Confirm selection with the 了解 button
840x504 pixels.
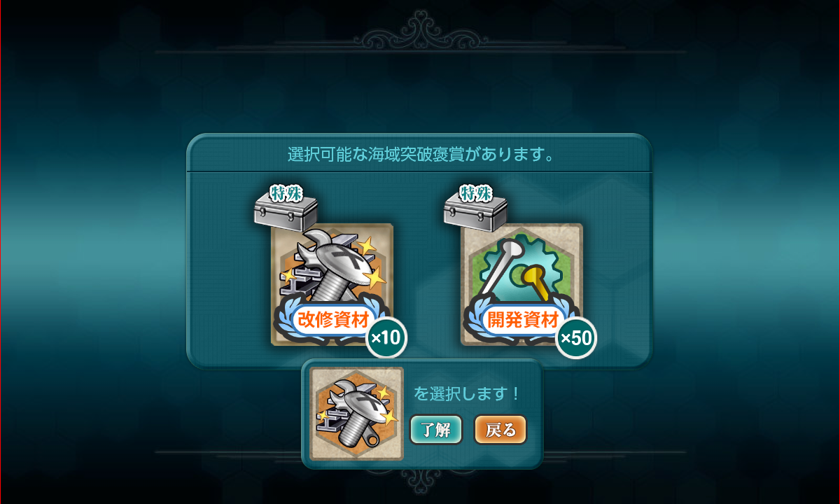point(435,430)
